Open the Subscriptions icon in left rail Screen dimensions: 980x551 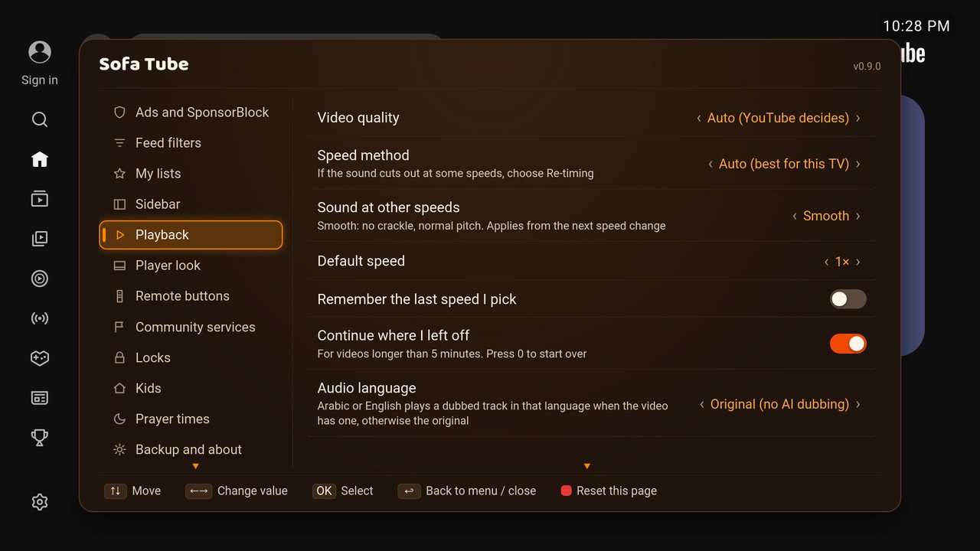pyautogui.click(x=40, y=199)
